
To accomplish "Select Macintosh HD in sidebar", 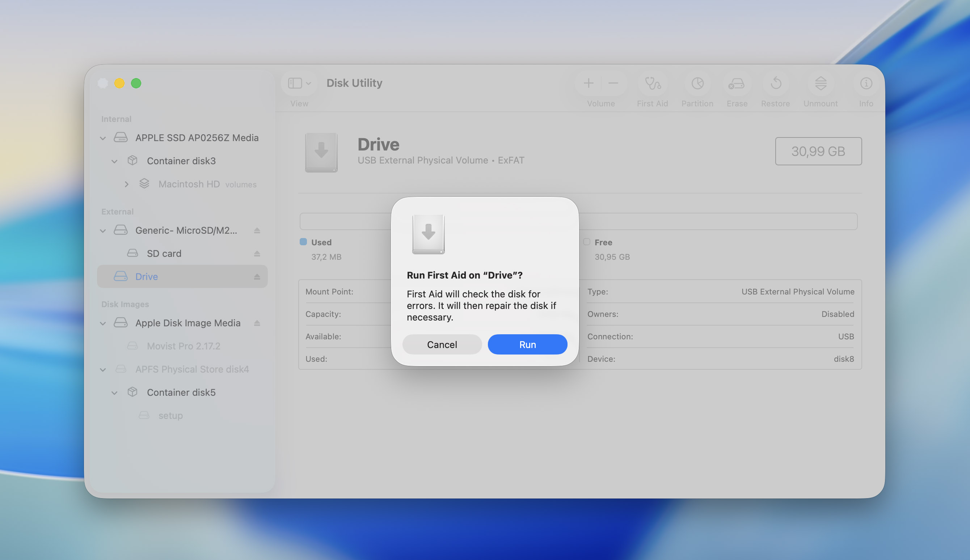I will (182, 184).
